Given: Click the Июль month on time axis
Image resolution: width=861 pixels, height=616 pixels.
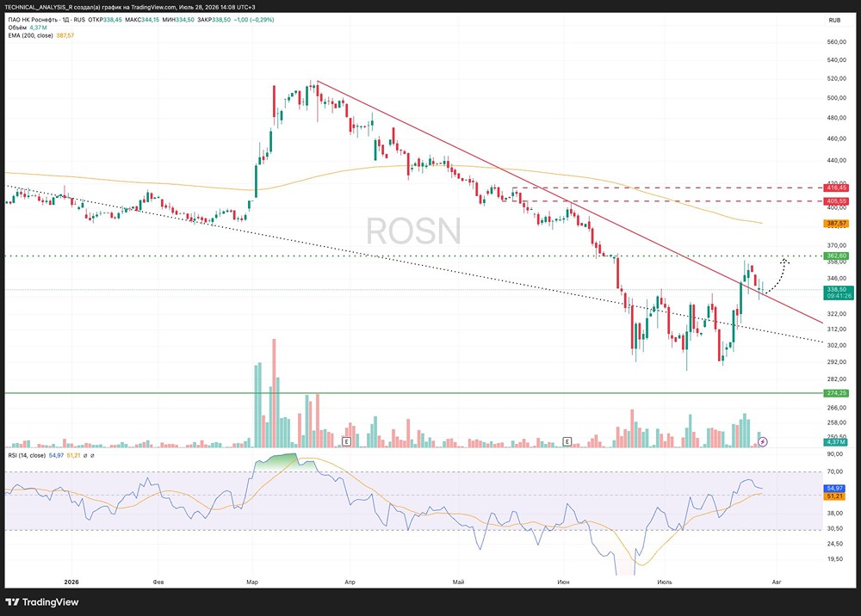Looking at the screenshot, I should [665, 582].
